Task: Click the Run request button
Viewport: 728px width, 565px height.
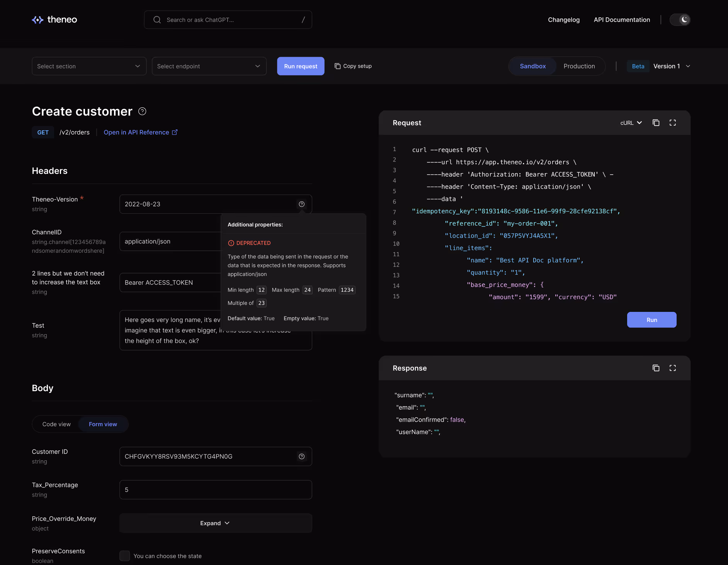Action: click(x=301, y=66)
